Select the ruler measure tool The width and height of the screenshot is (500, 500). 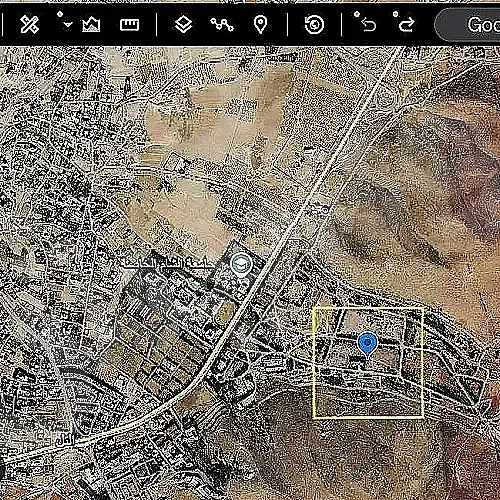point(129,25)
